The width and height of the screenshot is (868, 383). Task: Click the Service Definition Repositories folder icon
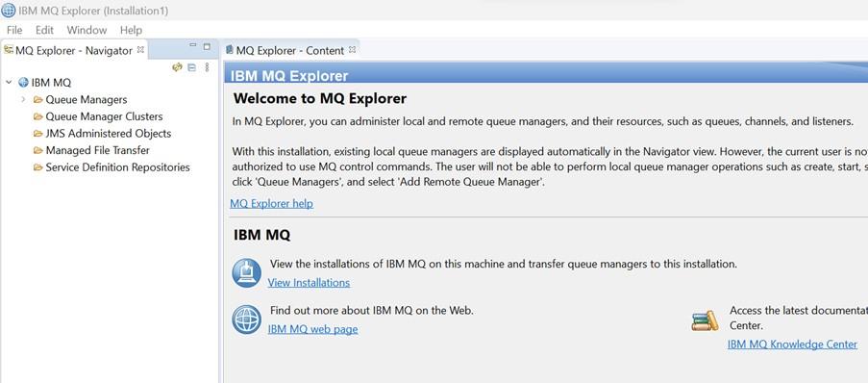38,167
